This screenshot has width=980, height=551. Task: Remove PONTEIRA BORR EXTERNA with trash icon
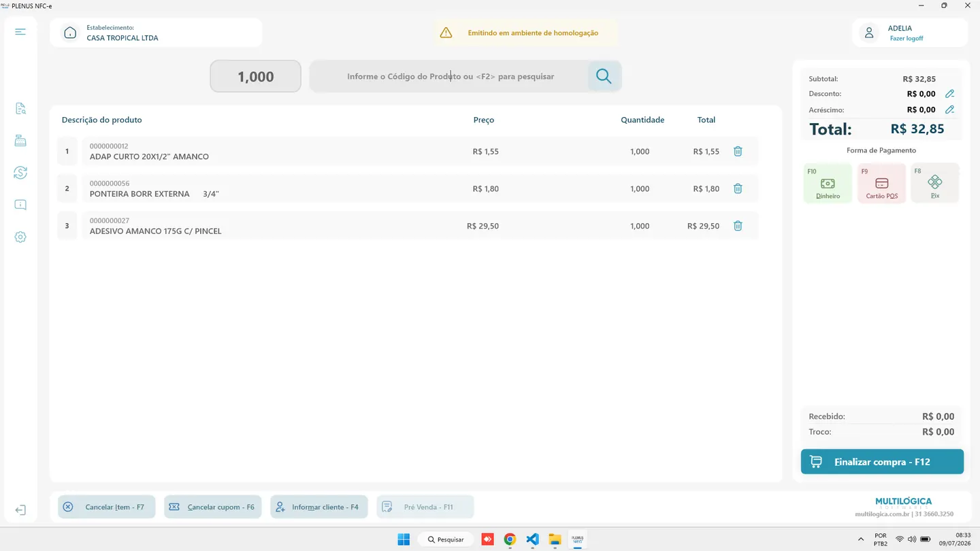click(x=738, y=188)
